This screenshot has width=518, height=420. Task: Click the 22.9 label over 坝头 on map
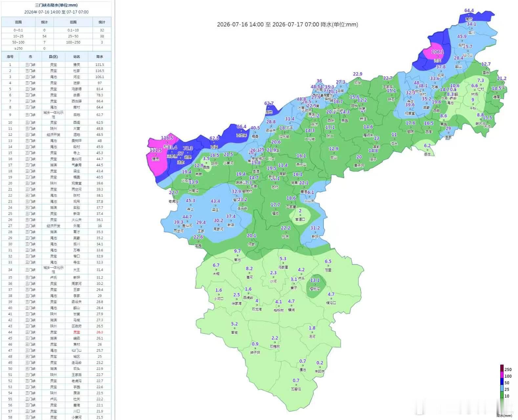357,74
